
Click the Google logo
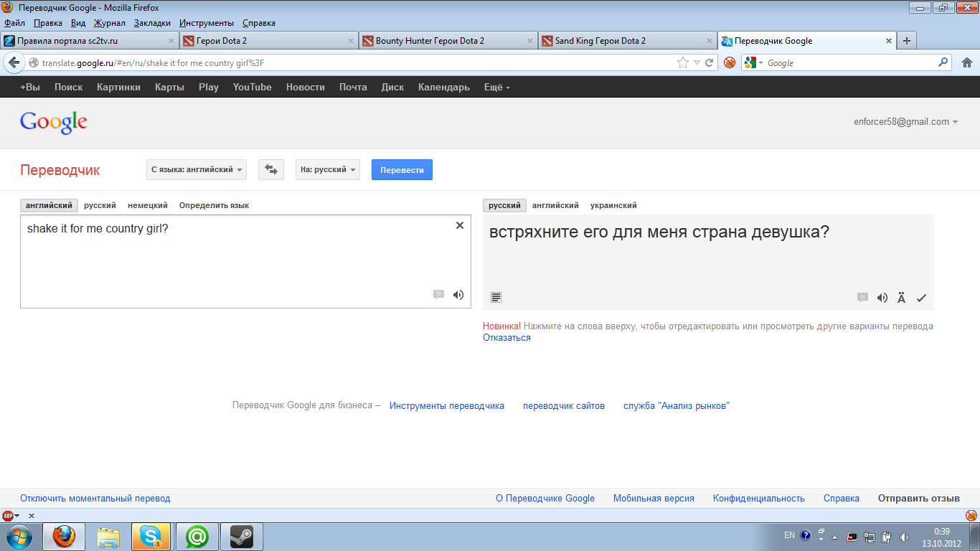pos(54,123)
